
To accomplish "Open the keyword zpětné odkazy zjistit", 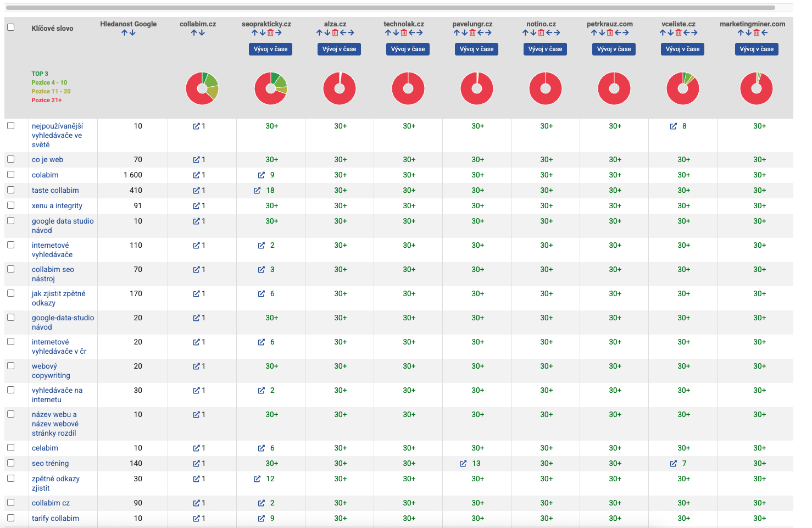I will [55, 483].
